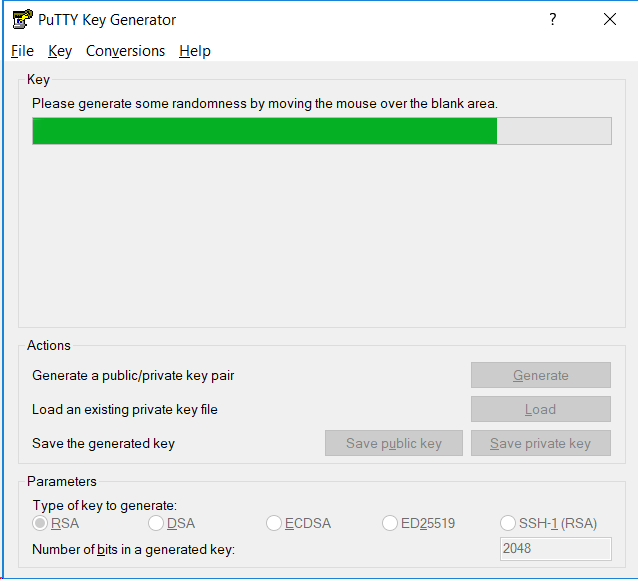Click the Generate button
Viewport: 638px width, 579px height.
point(541,375)
